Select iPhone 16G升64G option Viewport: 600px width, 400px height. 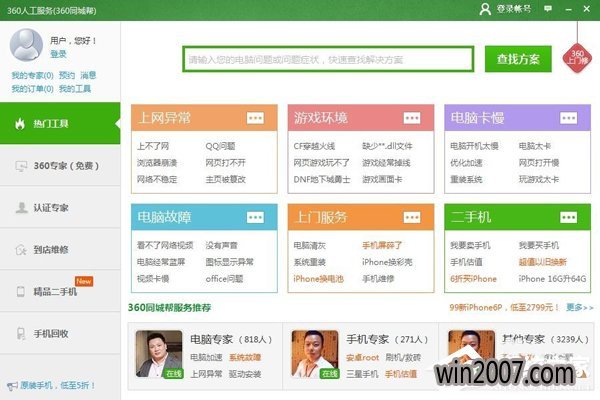click(x=552, y=279)
